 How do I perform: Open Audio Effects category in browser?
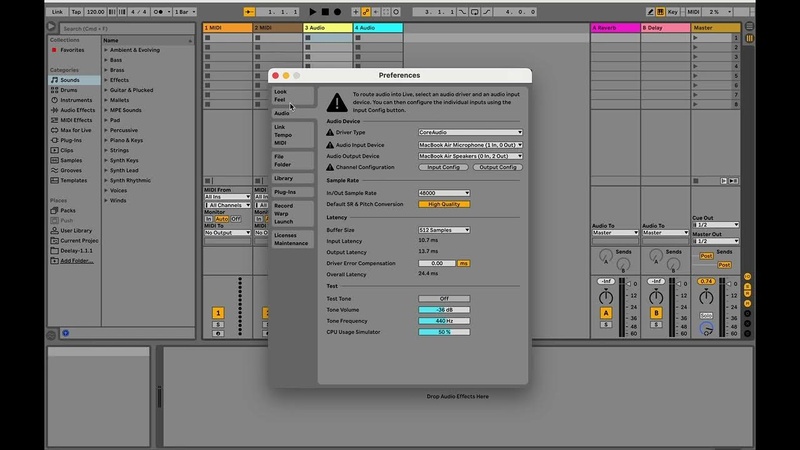coord(77,110)
